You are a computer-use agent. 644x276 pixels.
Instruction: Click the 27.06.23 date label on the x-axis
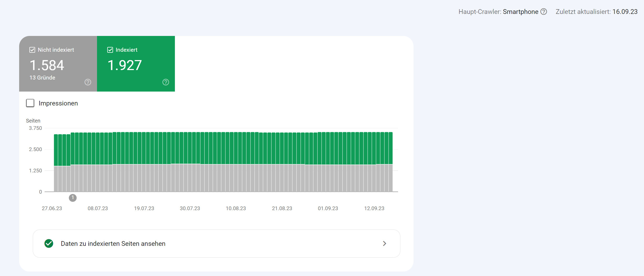pos(52,208)
